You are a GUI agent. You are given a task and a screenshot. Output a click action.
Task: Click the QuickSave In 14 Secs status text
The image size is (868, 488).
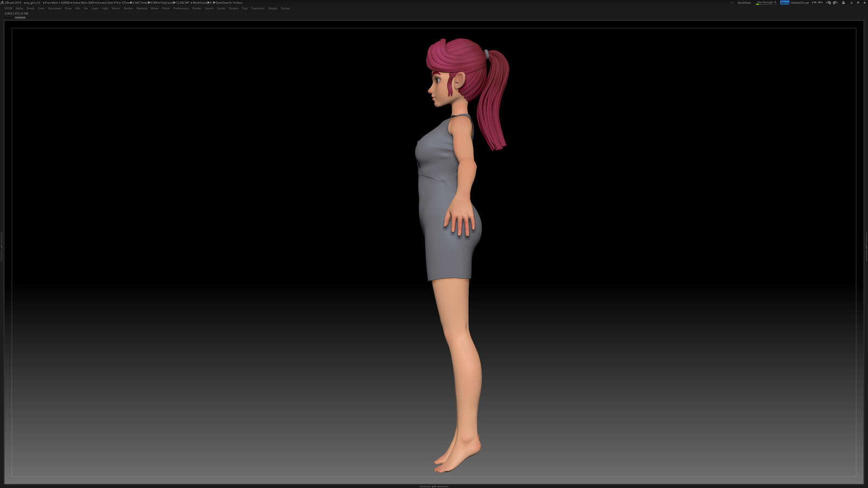[228, 3]
